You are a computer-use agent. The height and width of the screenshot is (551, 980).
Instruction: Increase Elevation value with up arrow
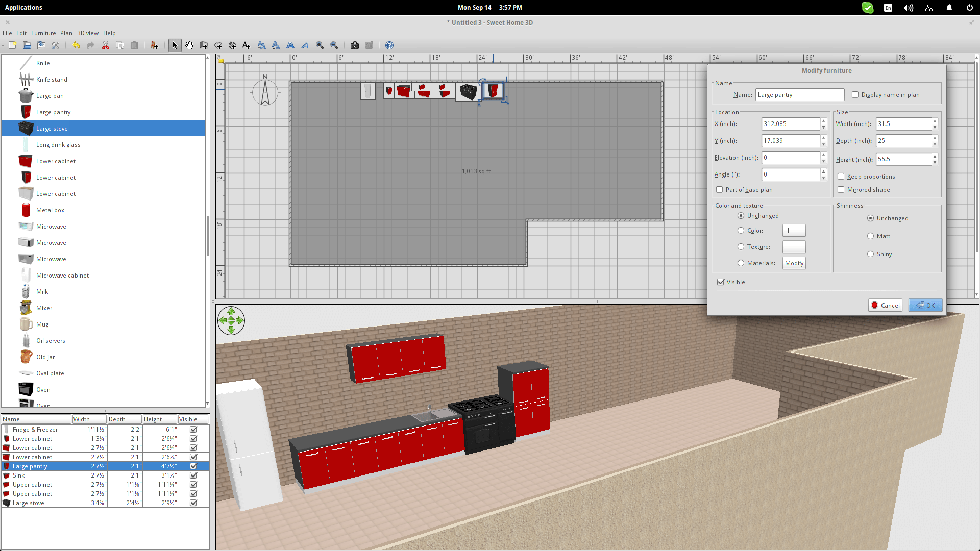823,155
